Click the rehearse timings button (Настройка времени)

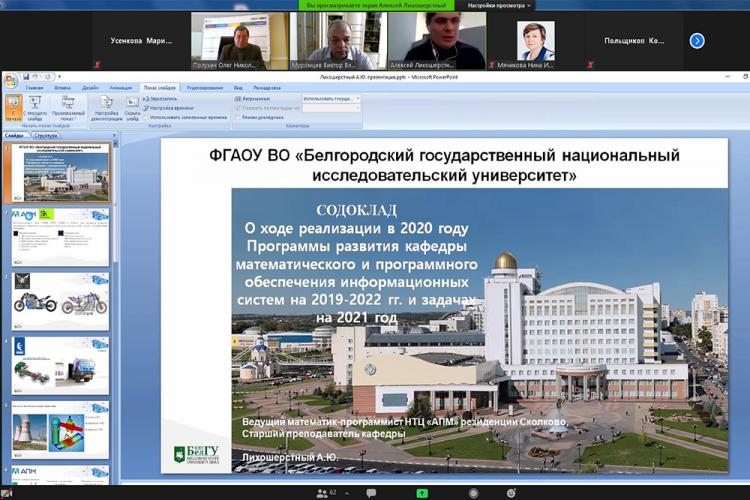tap(168, 108)
